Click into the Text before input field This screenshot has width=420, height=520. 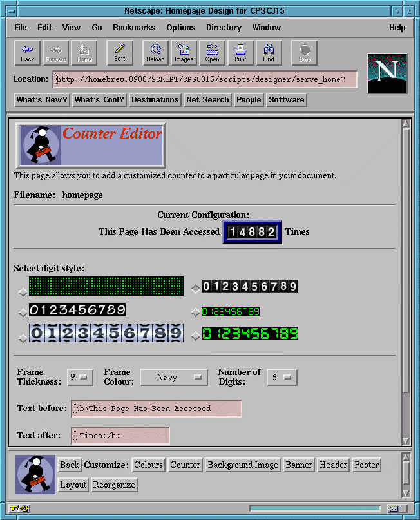click(157, 409)
